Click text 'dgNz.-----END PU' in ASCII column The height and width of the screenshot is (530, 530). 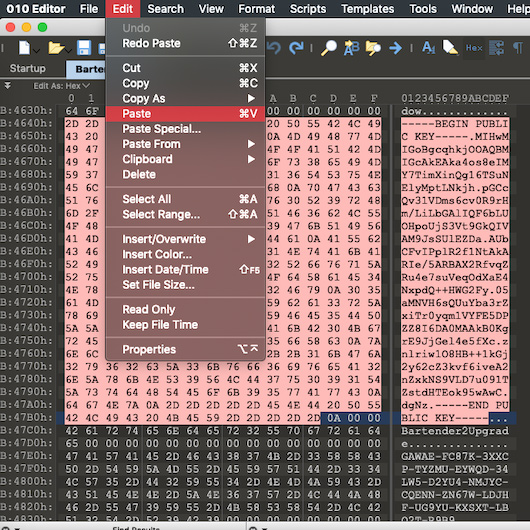pyautogui.click(x=455, y=405)
